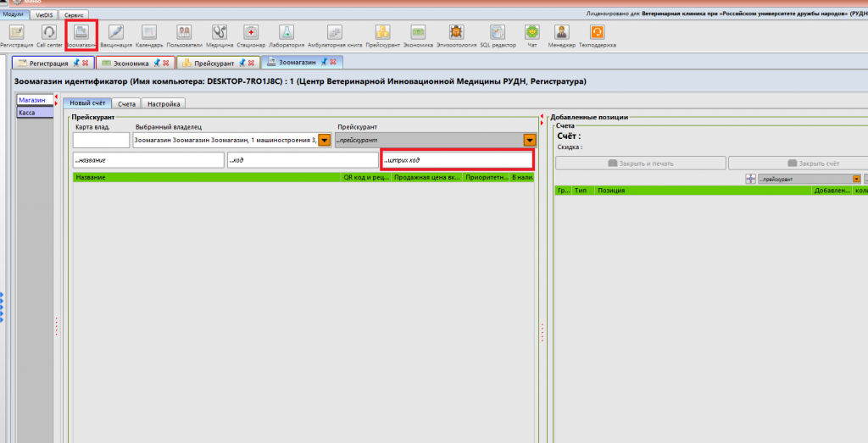The width and height of the screenshot is (868, 443).
Task: Switch to the Счета tab
Action: pyautogui.click(x=126, y=103)
